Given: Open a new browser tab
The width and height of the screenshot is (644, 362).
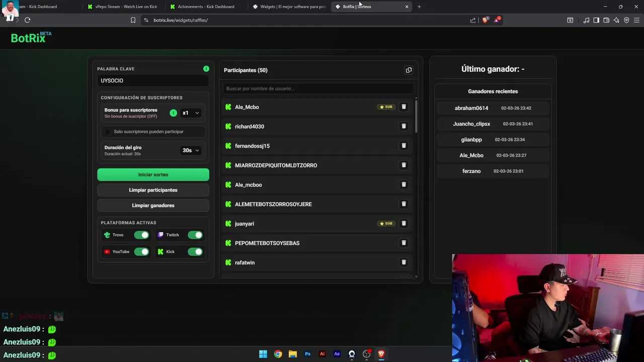Looking at the screenshot, I should (419, 7).
